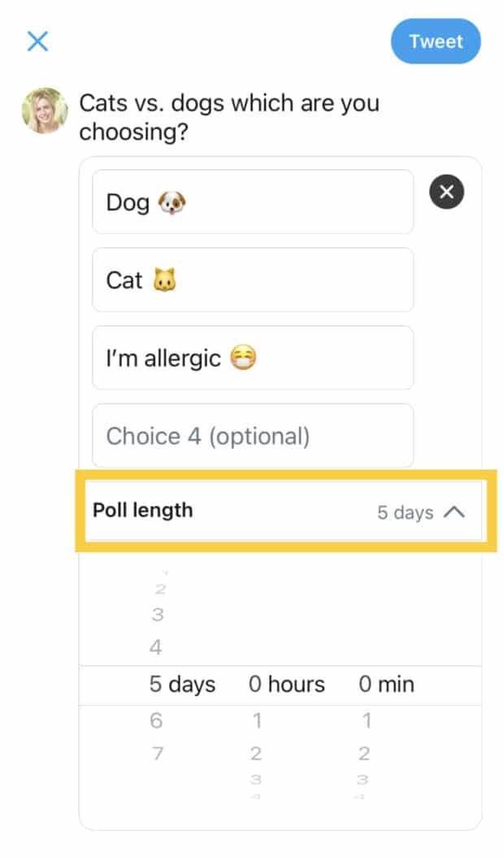The height and width of the screenshot is (858, 504).
Task: Click the Choice 4 (optional) field
Action: click(252, 436)
